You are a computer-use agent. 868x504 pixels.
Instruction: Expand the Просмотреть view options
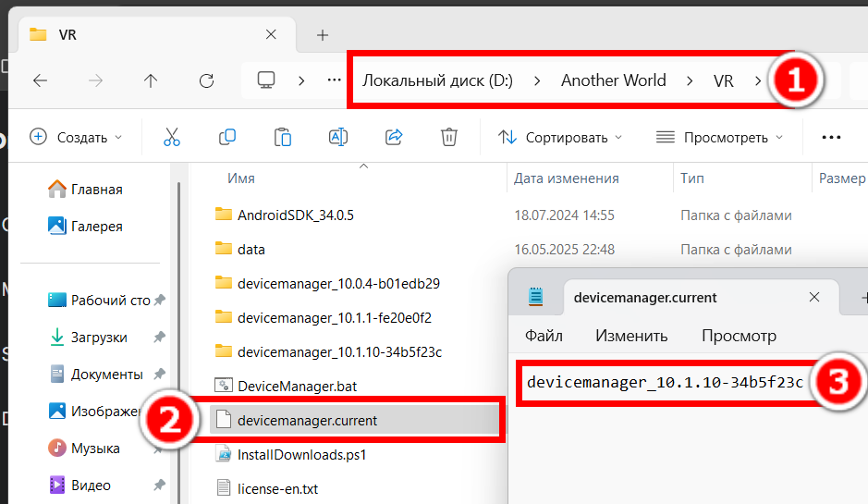(x=720, y=137)
